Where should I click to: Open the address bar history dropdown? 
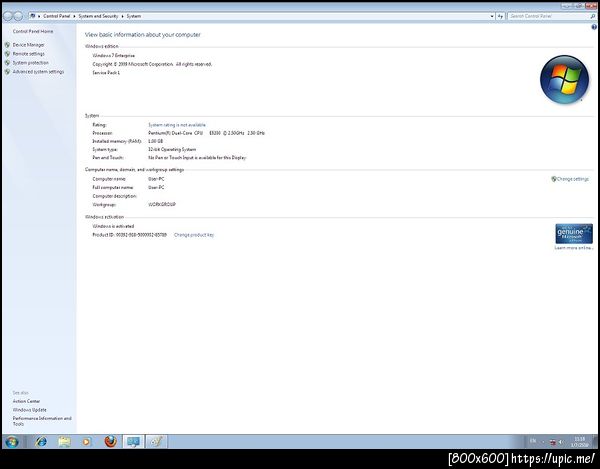tap(492, 16)
